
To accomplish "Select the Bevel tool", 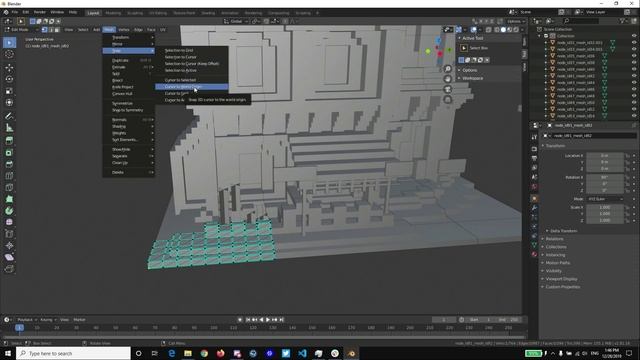I will pyautogui.click(x=9, y=164).
